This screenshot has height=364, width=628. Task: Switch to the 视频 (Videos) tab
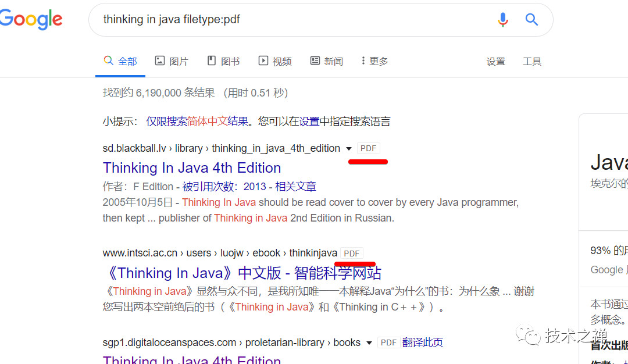tap(274, 61)
